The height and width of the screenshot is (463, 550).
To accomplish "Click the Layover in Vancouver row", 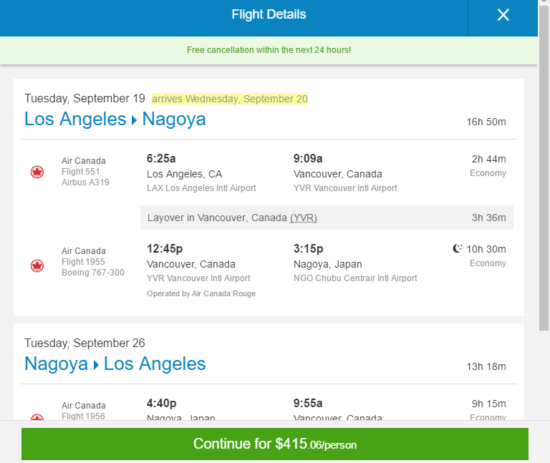I will point(327,218).
